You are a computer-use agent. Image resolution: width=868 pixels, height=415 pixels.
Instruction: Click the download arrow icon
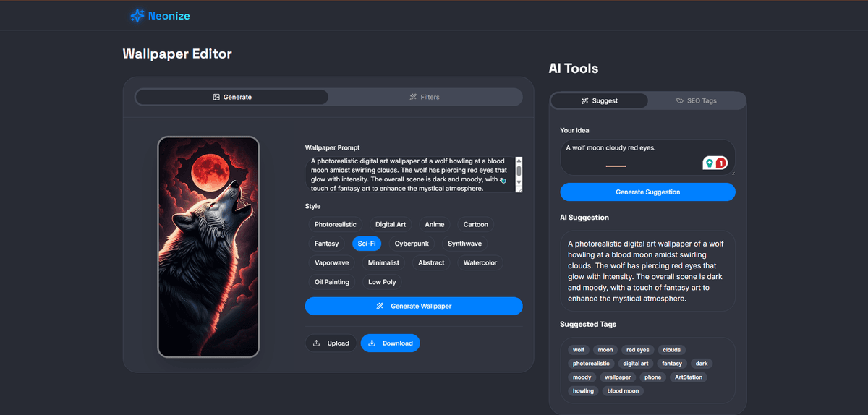[x=372, y=343]
